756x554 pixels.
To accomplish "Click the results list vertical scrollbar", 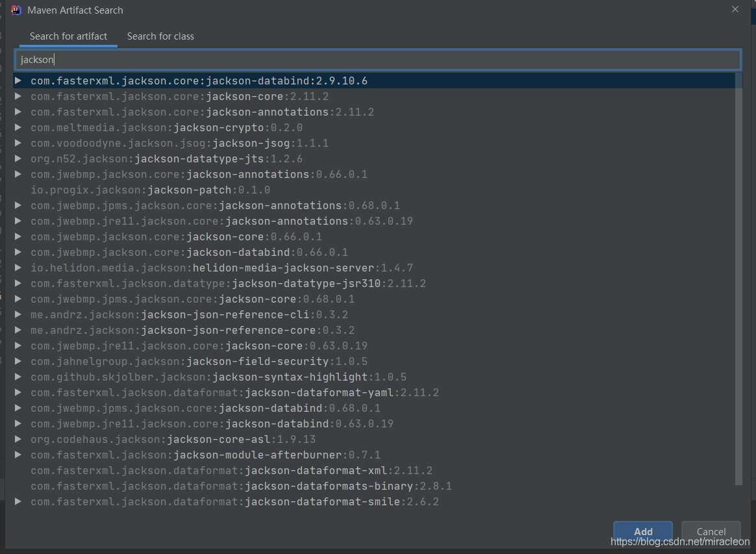I will [x=738, y=279].
